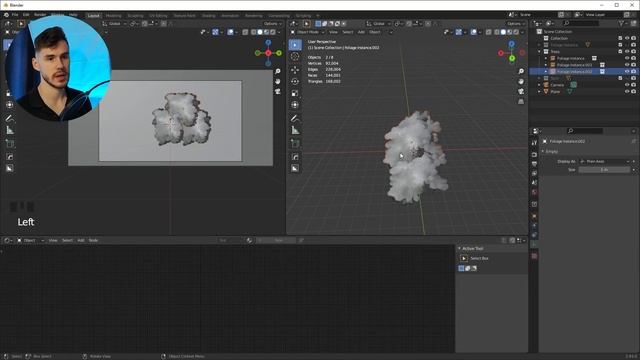This screenshot has height=360, width=640.
Task: Select the Scale tool in right viewport
Action: point(295,93)
